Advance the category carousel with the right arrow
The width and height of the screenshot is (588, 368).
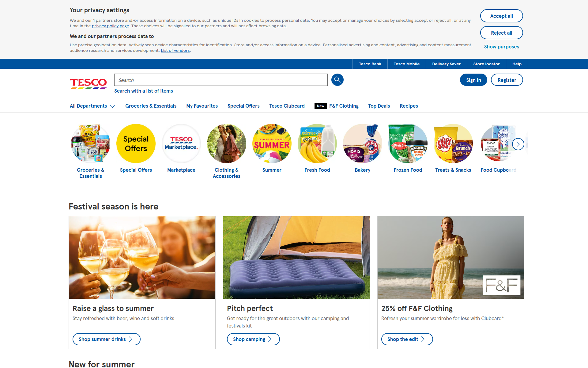[x=518, y=144]
